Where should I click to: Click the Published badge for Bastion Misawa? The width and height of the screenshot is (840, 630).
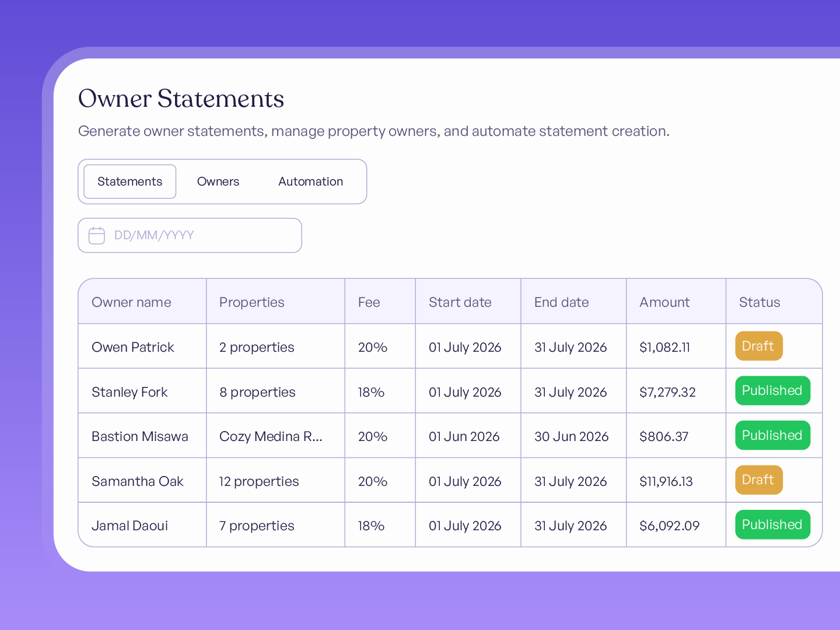coord(772,435)
